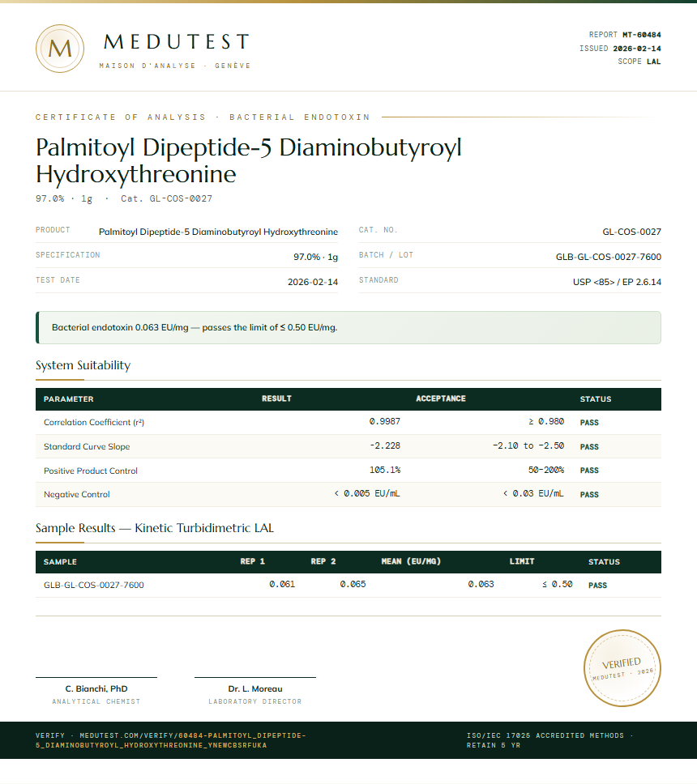Click the scope value LAL
Image resolution: width=697 pixels, height=784 pixels.
pos(653,62)
